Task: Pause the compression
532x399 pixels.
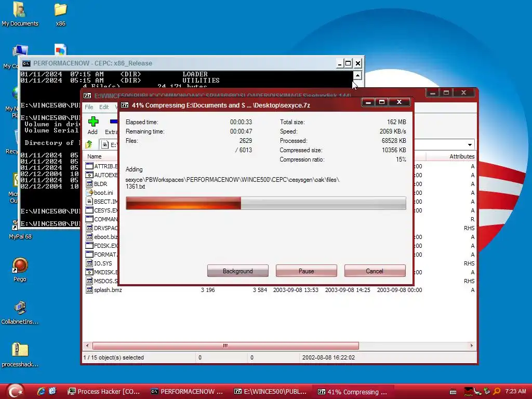Action: 307,271
